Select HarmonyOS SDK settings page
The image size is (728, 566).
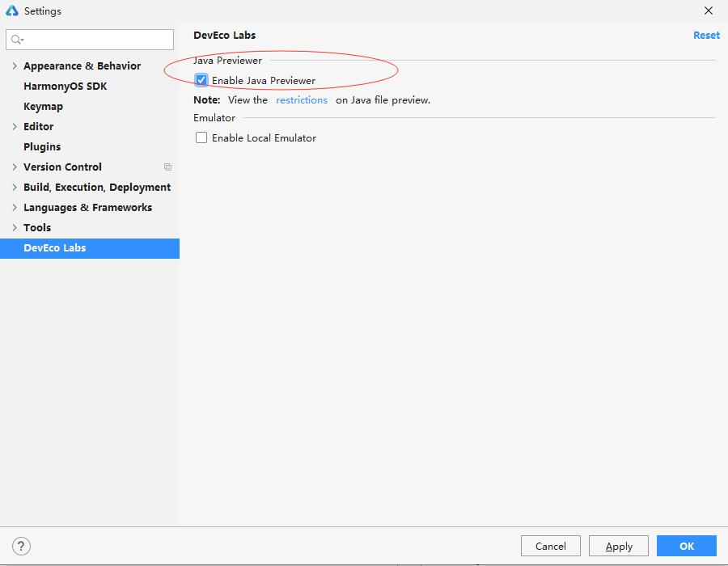[x=65, y=87]
